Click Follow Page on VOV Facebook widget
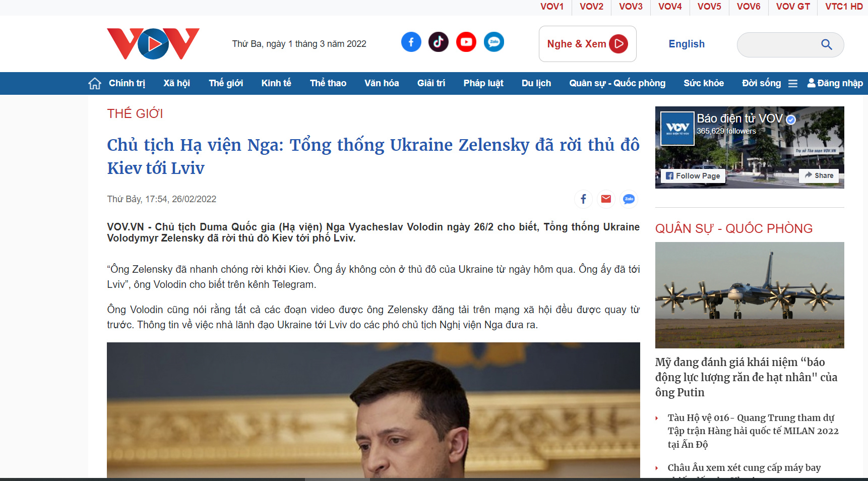Image resolution: width=868 pixels, height=481 pixels. pyautogui.click(x=693, y=175)
